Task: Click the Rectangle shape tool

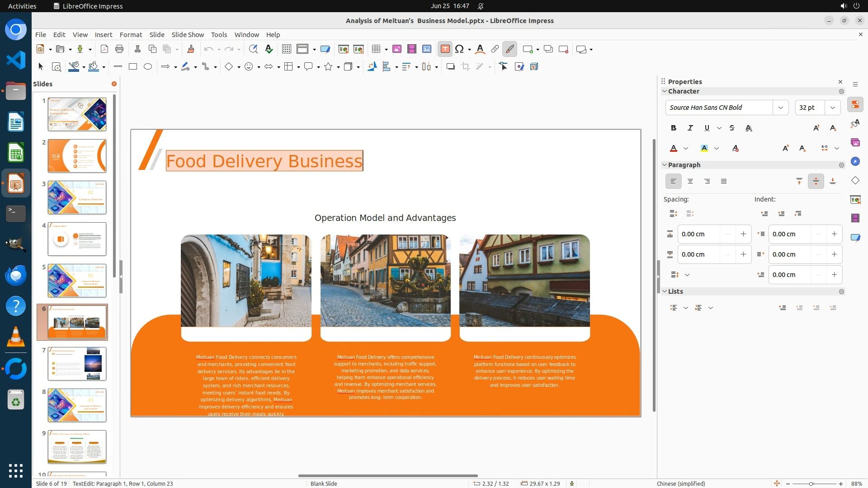Action: pyautogui.click(x=133, y=67)
